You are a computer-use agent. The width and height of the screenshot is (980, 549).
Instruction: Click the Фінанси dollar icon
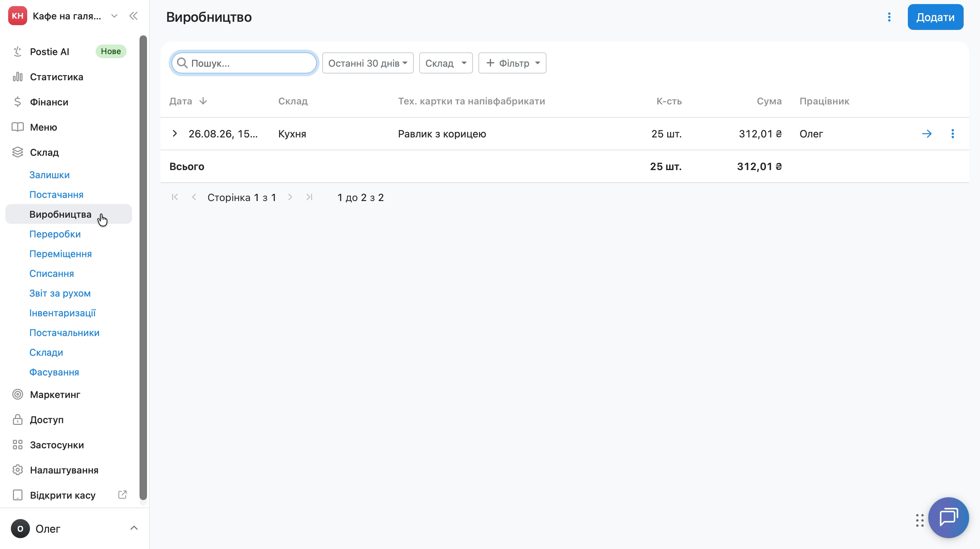17,102
